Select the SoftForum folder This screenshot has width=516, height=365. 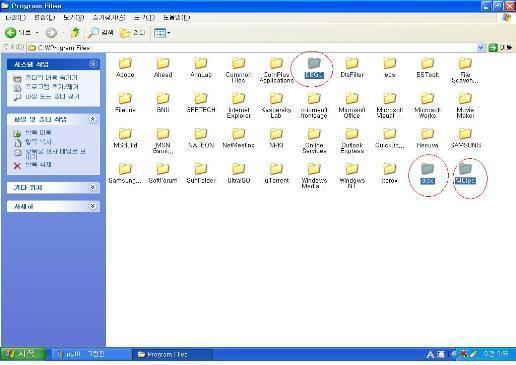tap(163, 173)
